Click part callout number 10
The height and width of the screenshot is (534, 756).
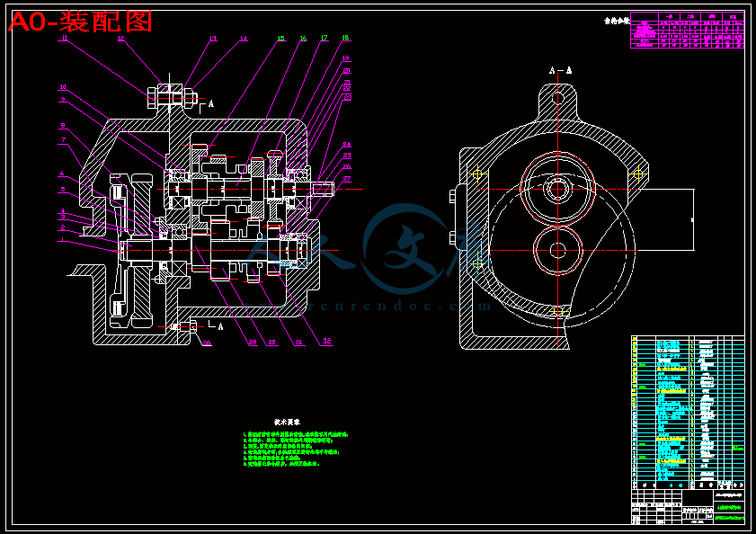coord(63,87)
